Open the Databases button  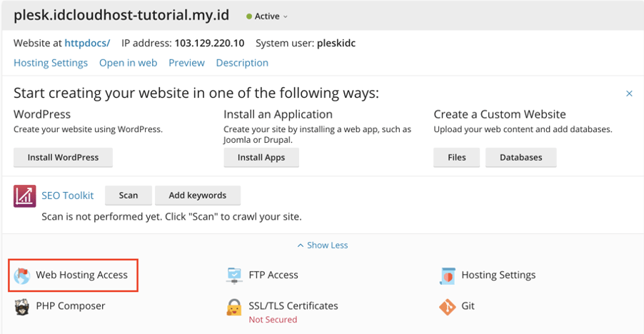[520, 158]
